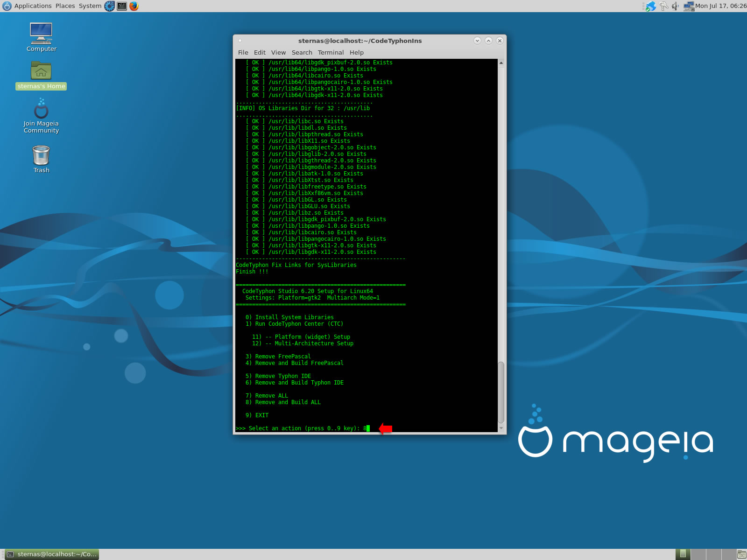Screen dimensions: 747x560
Task: Click the terminal scrollbar up arrow
Action: click(501, 63)
